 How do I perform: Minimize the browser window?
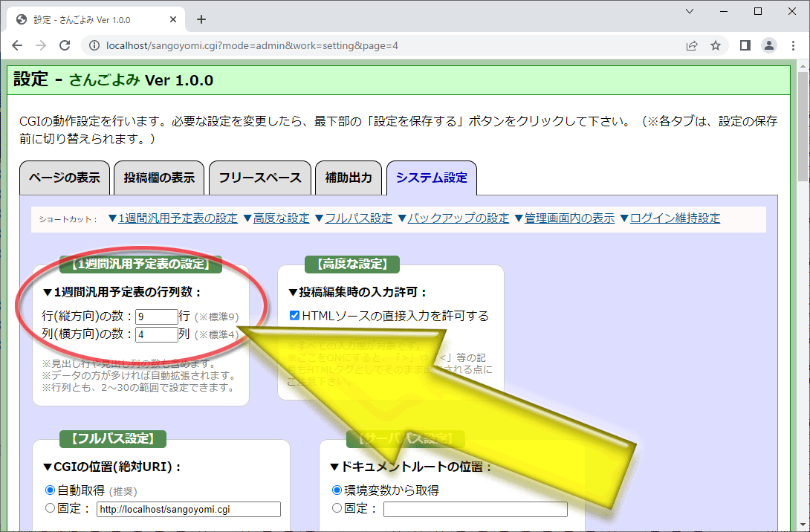[723, 11]
